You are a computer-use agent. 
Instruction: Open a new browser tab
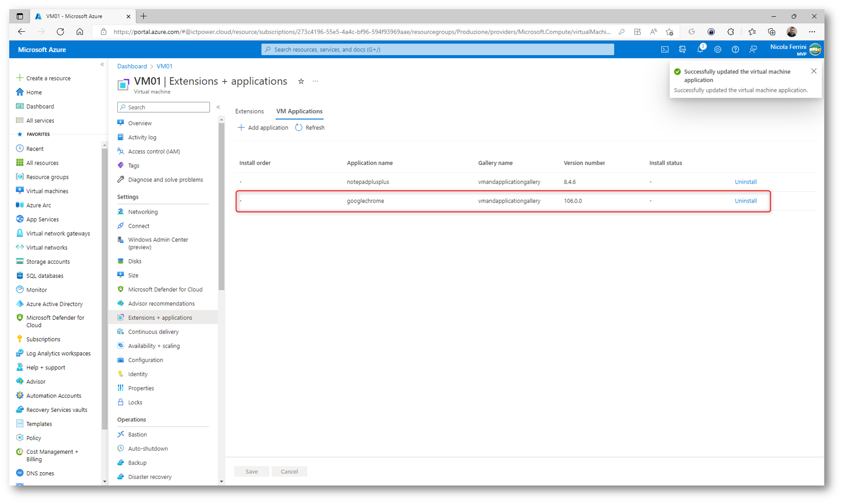point(144,16)
